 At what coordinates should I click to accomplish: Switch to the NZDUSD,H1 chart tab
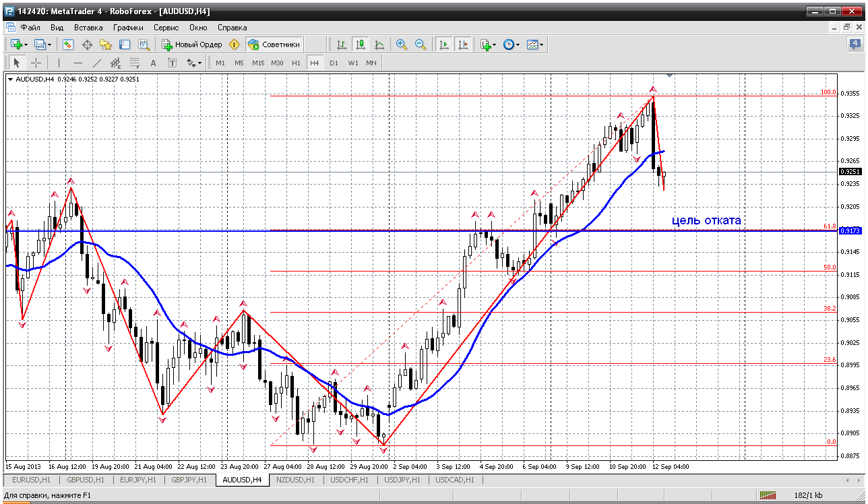pos(297,480)
